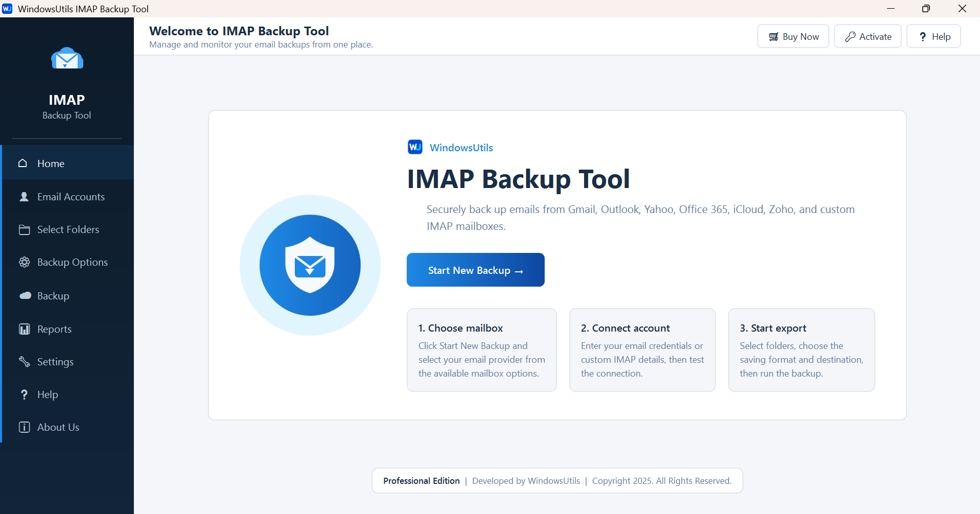Click the Backup Options gear icon

click(x=25, y=262)
